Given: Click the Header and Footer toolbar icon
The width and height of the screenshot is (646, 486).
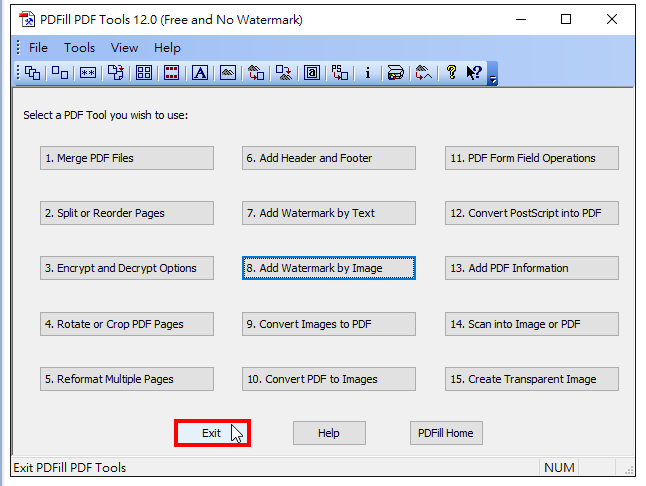Looking at the screenshot, I should tap(171, 73).
